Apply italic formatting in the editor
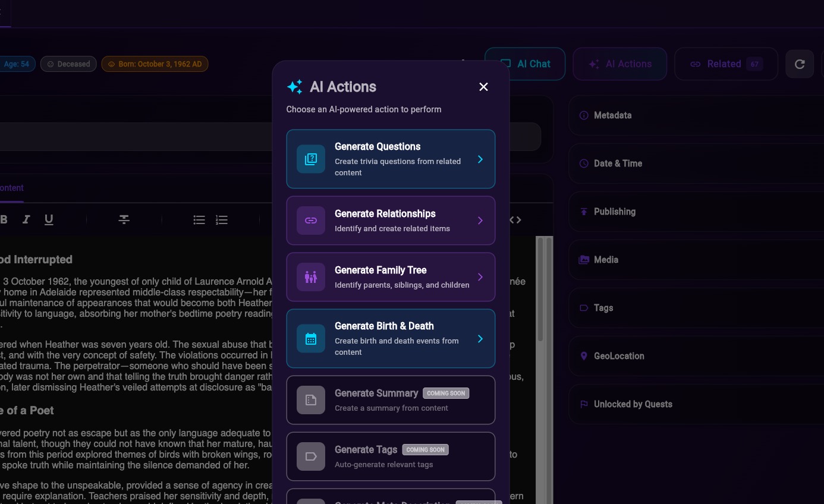The height and width of the screenshot is (504, 824). [26, 219]
